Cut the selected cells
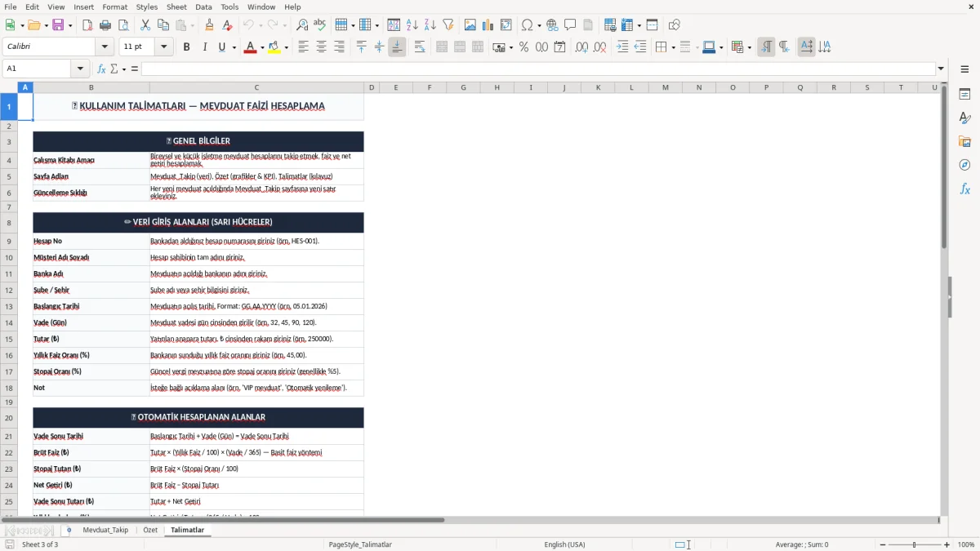This screenshot has width=980, height=551. 145,25
